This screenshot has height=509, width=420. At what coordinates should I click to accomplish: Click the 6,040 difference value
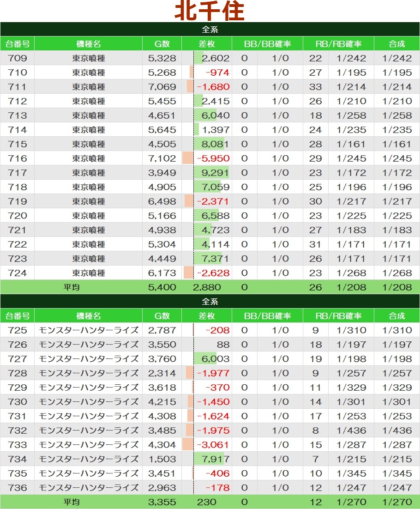point(216,115)
